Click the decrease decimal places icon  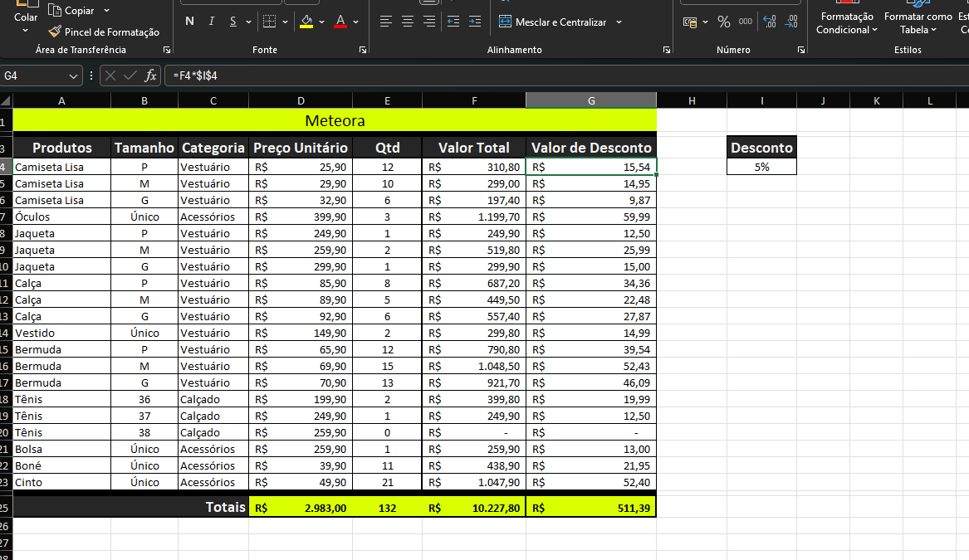pos(791,22)
